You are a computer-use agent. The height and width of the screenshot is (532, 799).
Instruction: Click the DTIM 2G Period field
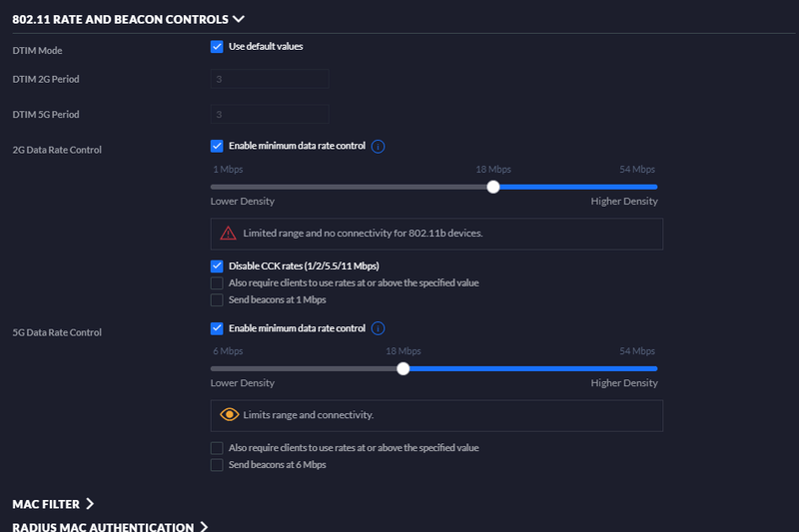270,80
